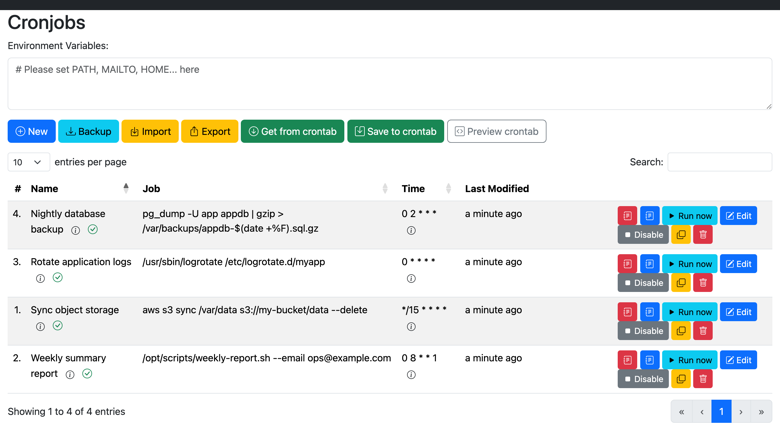Jump to last page with » button
Image resolution: width=780 pixels, height=439 pixels.
point(761,412)
